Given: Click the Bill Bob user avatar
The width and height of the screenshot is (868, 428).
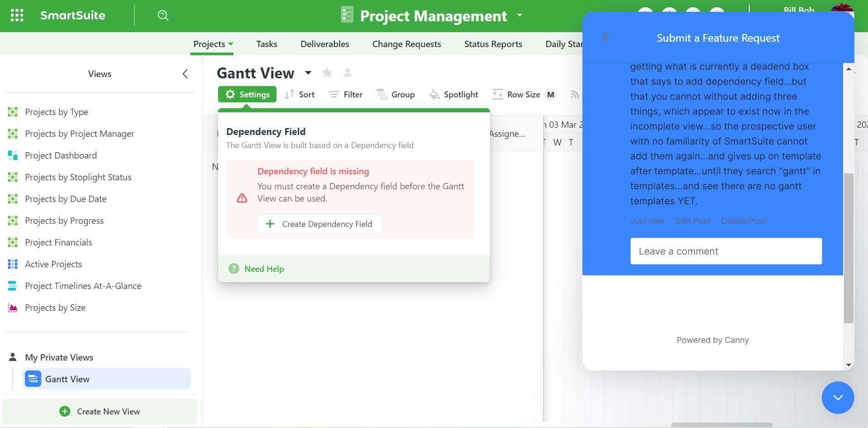Looking at the screenshot, I should pyautogui.click(x=842, y=8).
